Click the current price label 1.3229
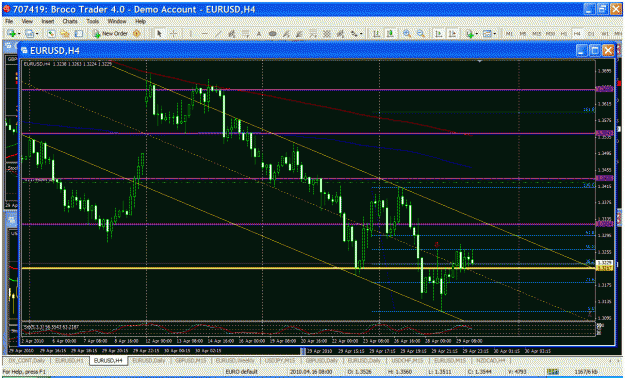 point(605,263)
